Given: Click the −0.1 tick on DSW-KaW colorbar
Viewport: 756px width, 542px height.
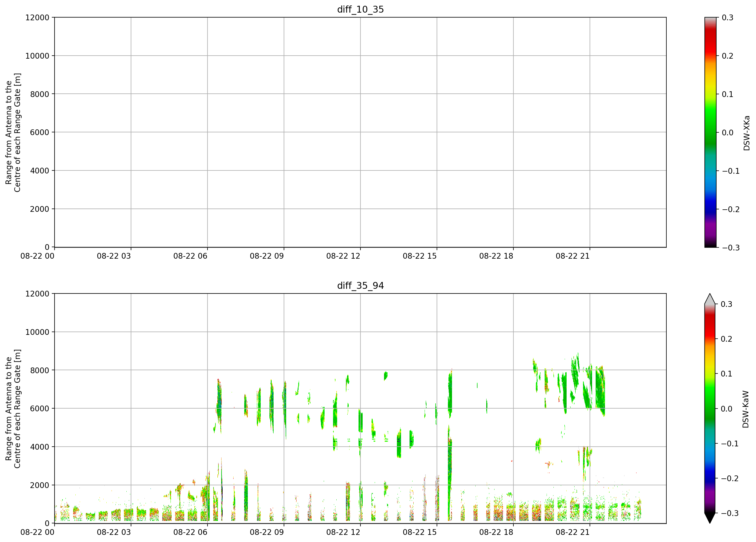Looking at the screenshot, I should tap(730, 444).
